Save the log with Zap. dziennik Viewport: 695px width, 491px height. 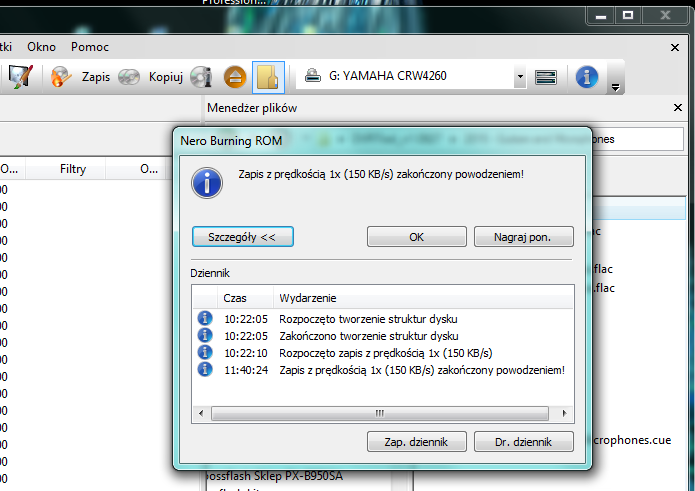[417, 441]
